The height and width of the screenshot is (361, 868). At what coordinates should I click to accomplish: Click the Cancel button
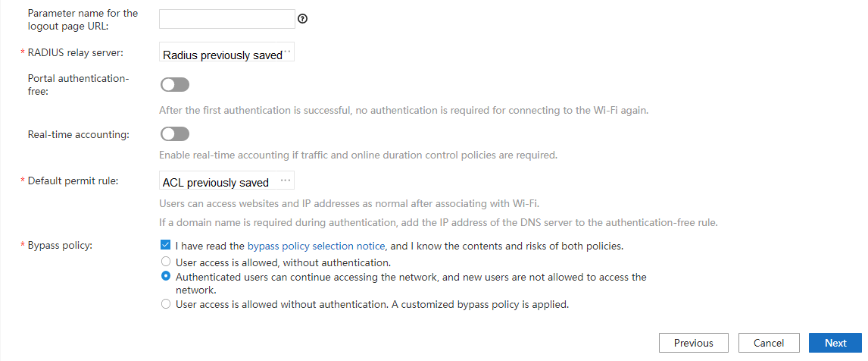pyautogui.click(x=769, y=343)
